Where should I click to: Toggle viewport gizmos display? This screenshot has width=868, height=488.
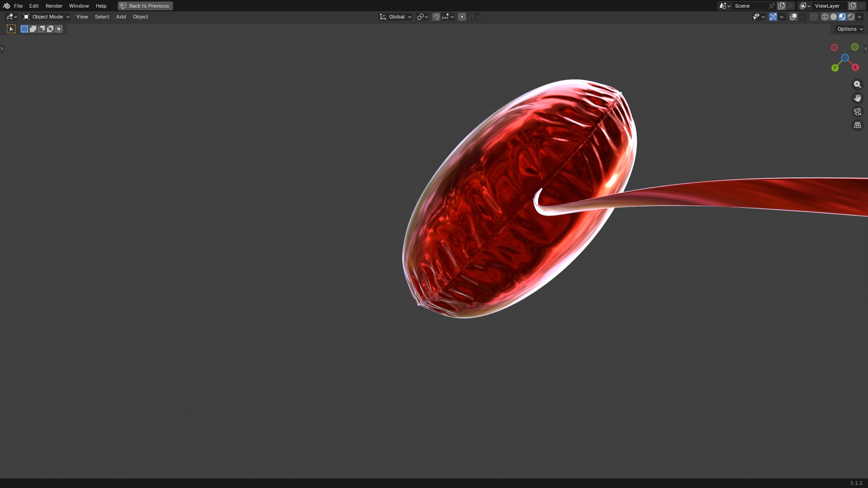(x=773, y=17)
